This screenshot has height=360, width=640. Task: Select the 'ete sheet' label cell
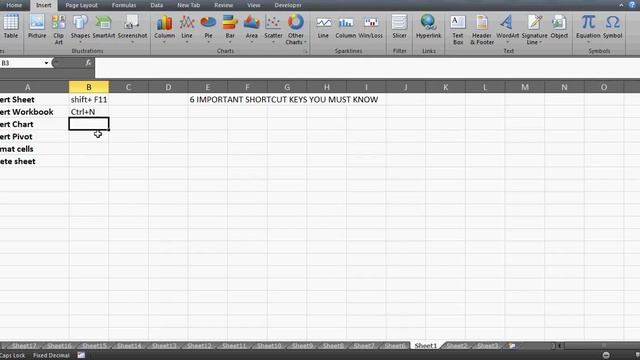[34, 161]
